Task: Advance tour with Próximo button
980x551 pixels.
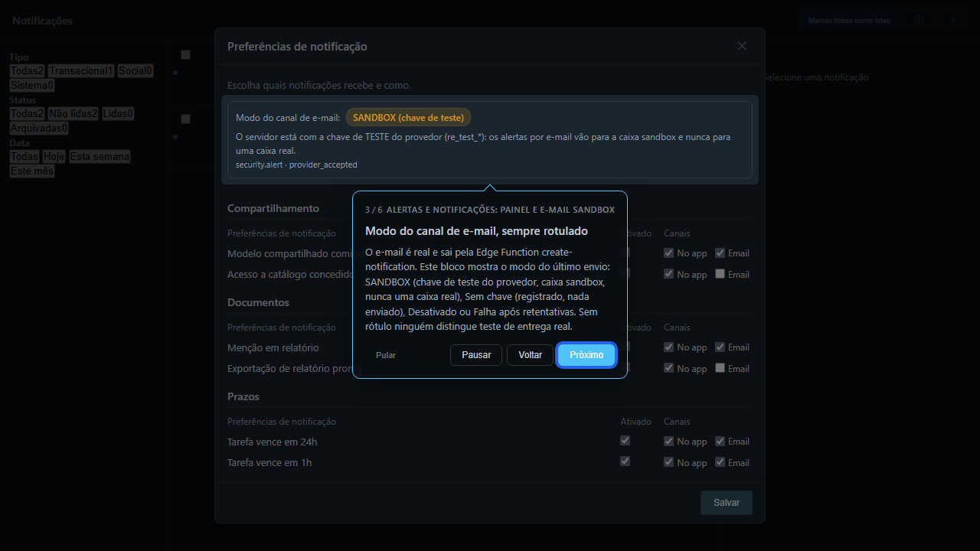Action: pyautogui.click(x=586, y=355)
